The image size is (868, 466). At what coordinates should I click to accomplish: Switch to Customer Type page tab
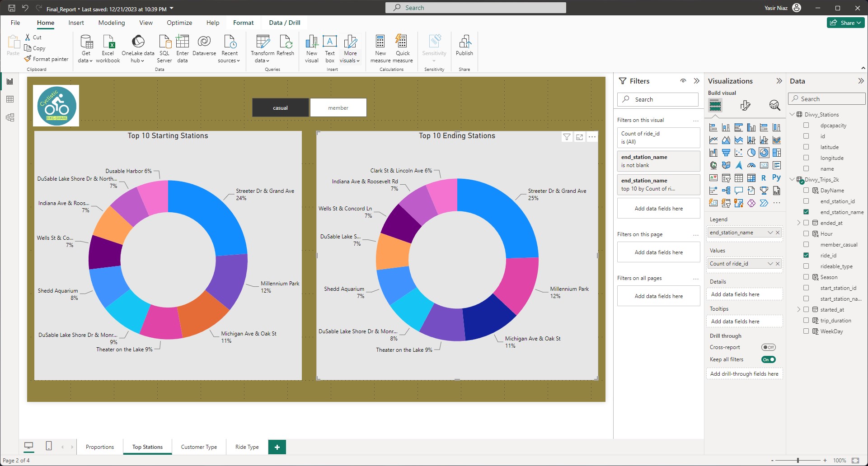pyautogui.click(x=199, y=447)
